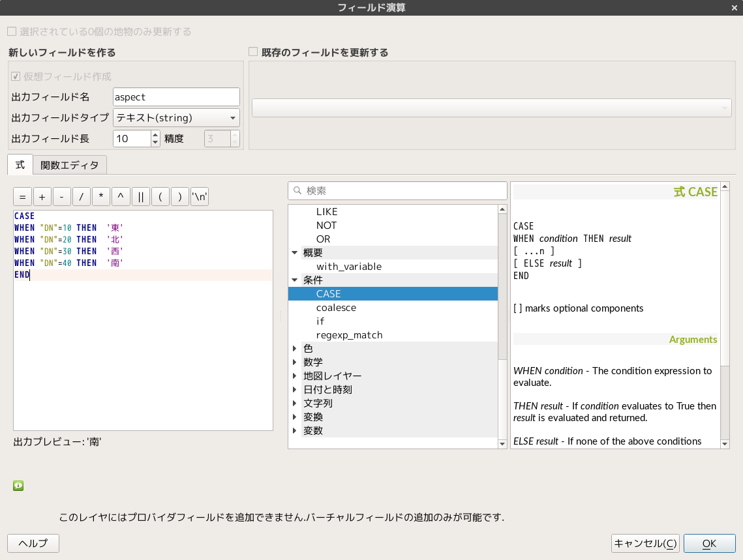Open the existing field combo box

[x=491, y=108]
